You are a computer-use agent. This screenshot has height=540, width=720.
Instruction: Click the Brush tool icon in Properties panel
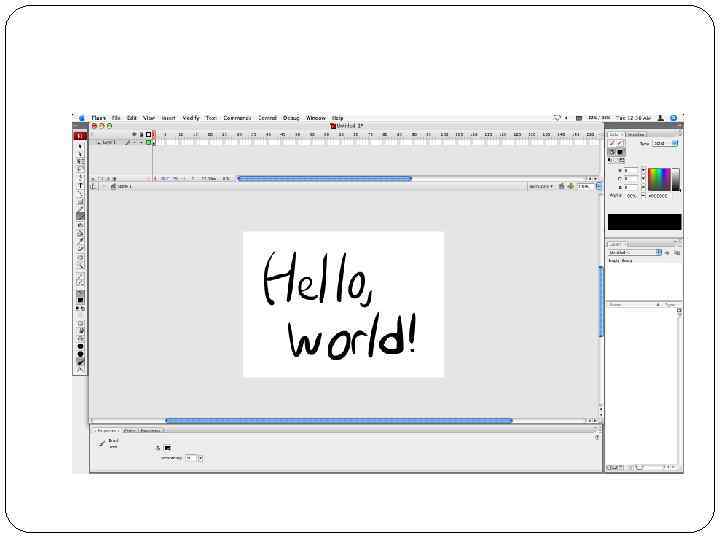coord(102,443)
